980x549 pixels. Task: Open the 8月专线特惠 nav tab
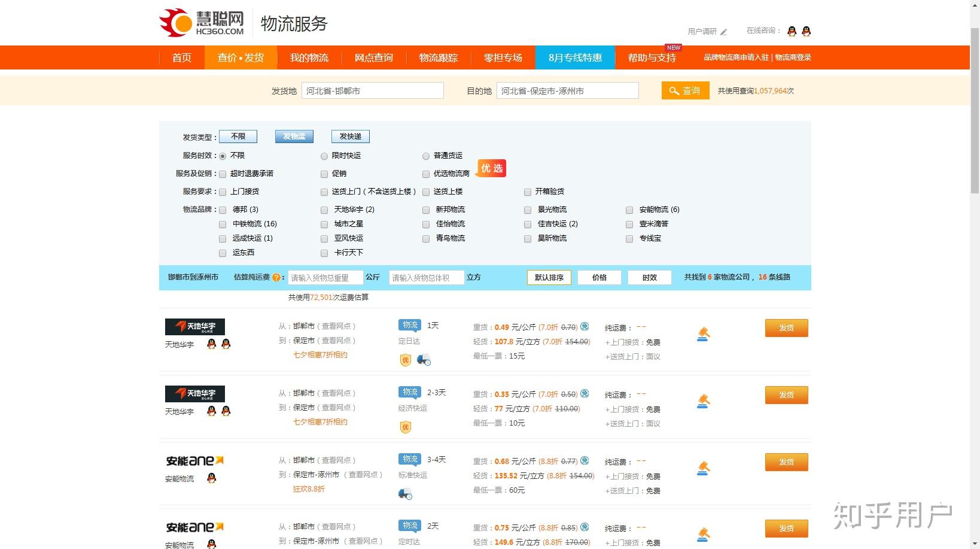point(575,57)
